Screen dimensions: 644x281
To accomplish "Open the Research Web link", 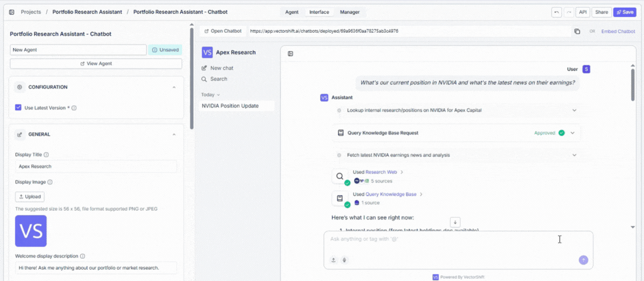I will [x=381, y=172].
